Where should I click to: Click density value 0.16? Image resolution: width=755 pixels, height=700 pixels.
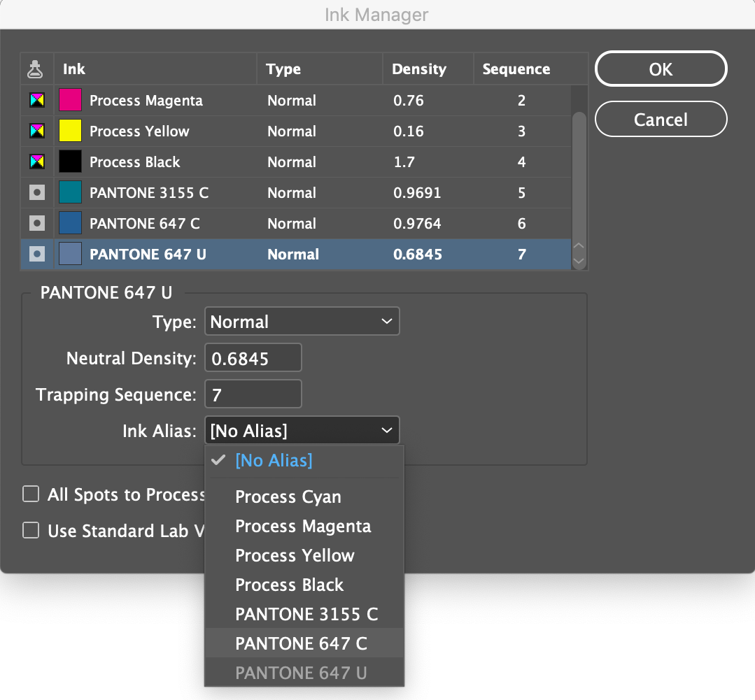(409, 131)
